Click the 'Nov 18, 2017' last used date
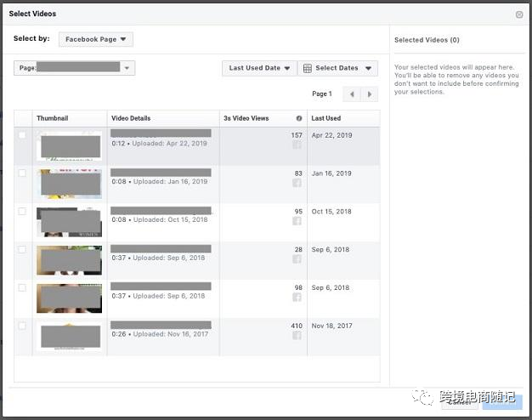 click(x=331, y=326)
